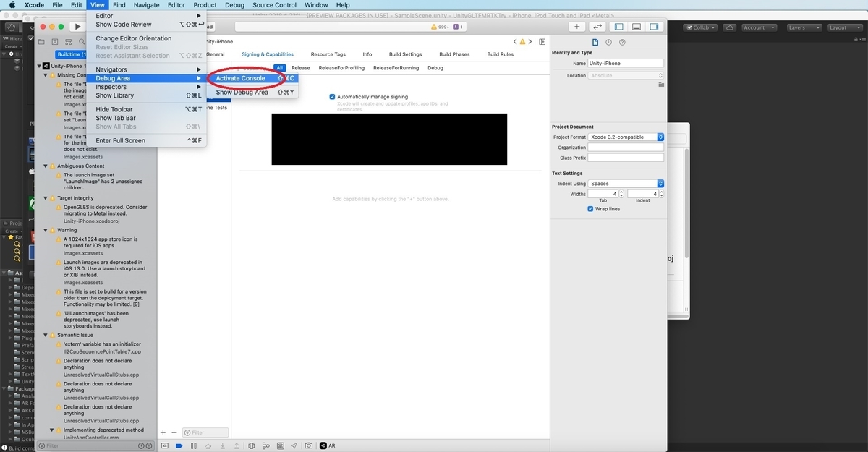Screen dimensions: 868x452
Task: Toggle Automatically manage signing checkbox
Action: point(332,96)
